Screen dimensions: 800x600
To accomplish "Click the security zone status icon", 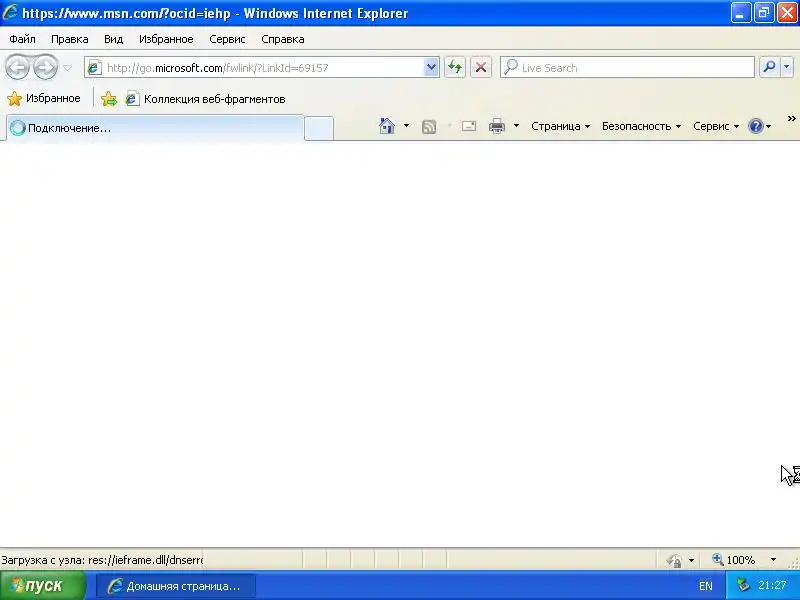I will pos(674,560).
